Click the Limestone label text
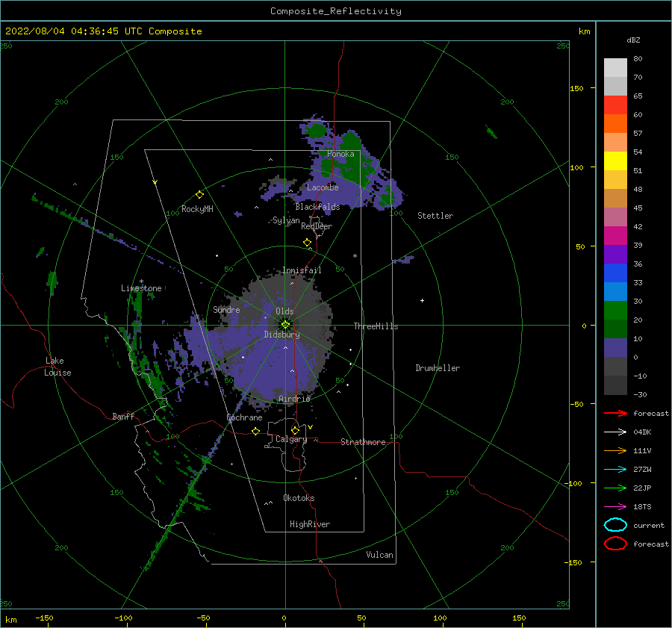The image size is (672, 628). [141, 288]
